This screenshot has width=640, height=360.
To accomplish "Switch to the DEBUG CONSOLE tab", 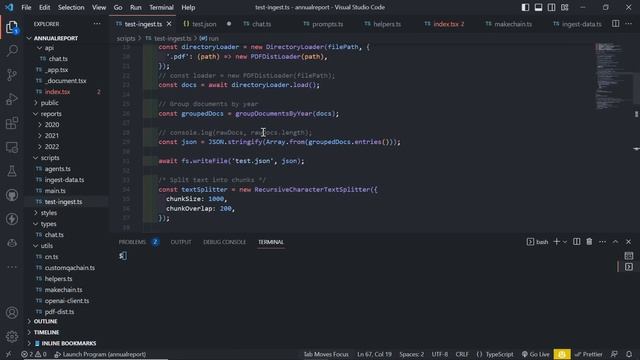I will [x=224, y=242].
